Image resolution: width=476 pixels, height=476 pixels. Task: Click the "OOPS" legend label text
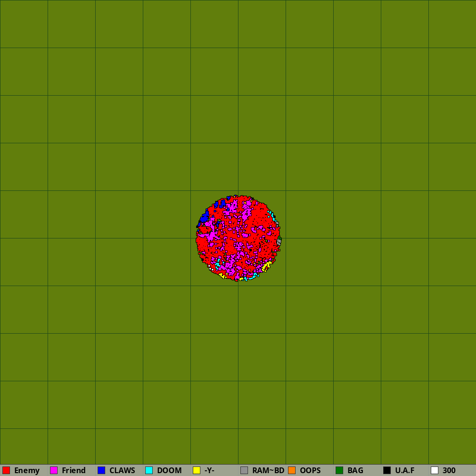pyautogui.click(x=310, y=470)
